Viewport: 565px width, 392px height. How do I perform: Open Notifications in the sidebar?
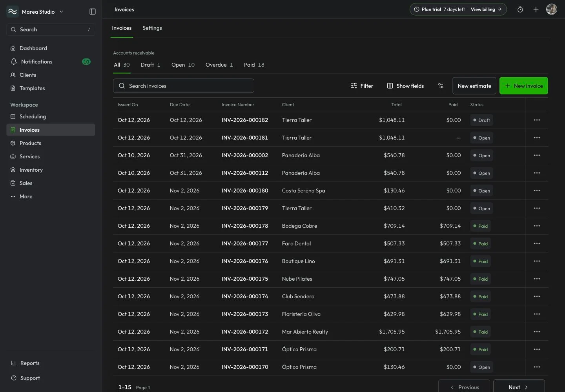[51, 62]
